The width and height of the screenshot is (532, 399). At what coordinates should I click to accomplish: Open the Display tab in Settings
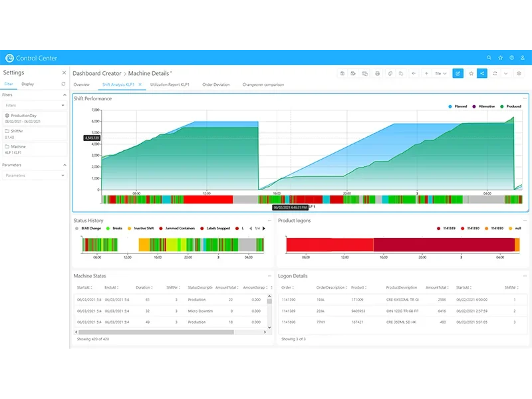[27, 84]
